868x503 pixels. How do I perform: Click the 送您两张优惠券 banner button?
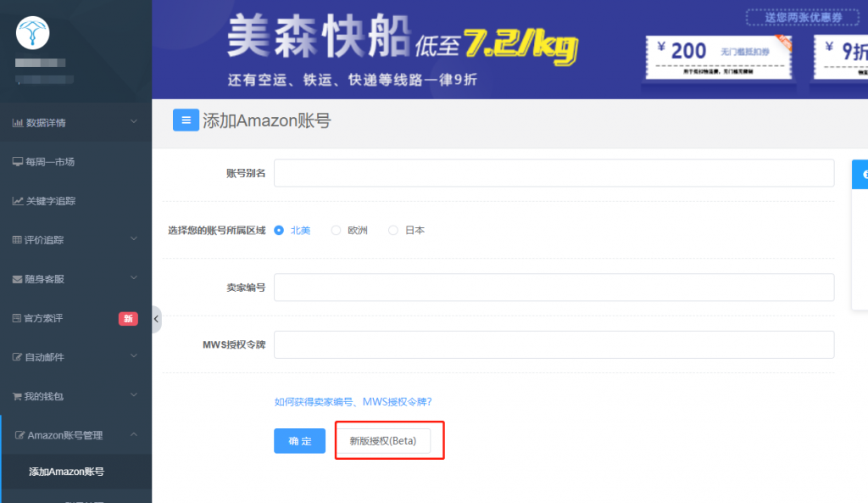(x=804, y=18)
